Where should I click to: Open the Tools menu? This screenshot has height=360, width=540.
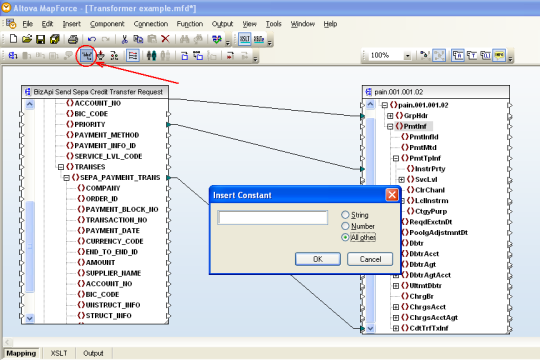point(273,24)
